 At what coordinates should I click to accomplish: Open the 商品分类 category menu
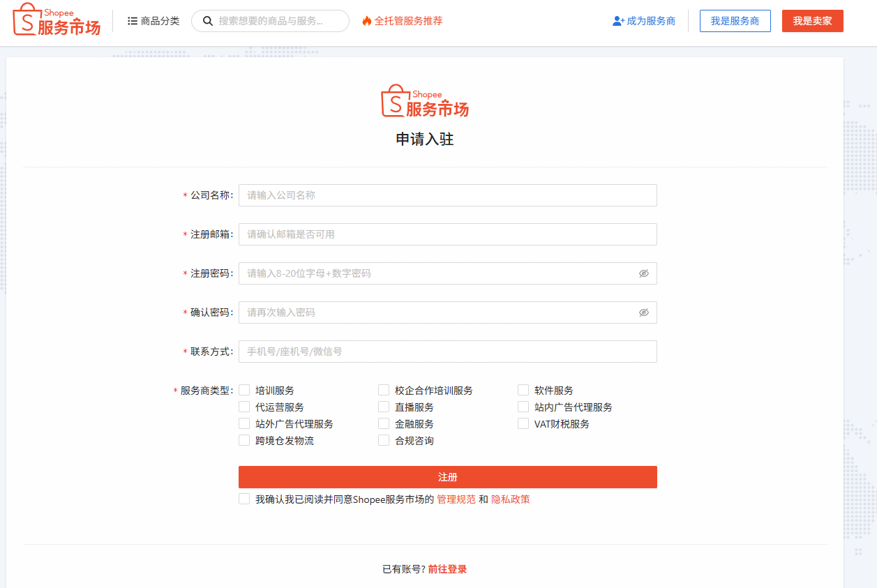click(153, 21)
